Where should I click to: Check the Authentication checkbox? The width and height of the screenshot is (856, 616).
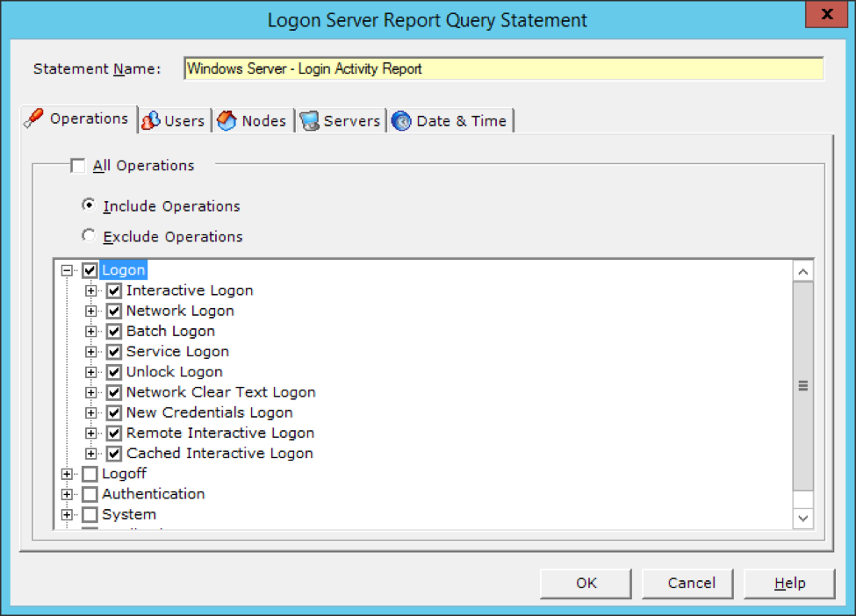pos(90,494)
